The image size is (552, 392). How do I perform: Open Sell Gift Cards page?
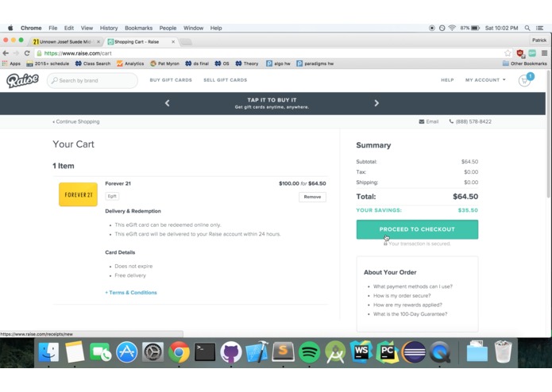coord(226,80)
